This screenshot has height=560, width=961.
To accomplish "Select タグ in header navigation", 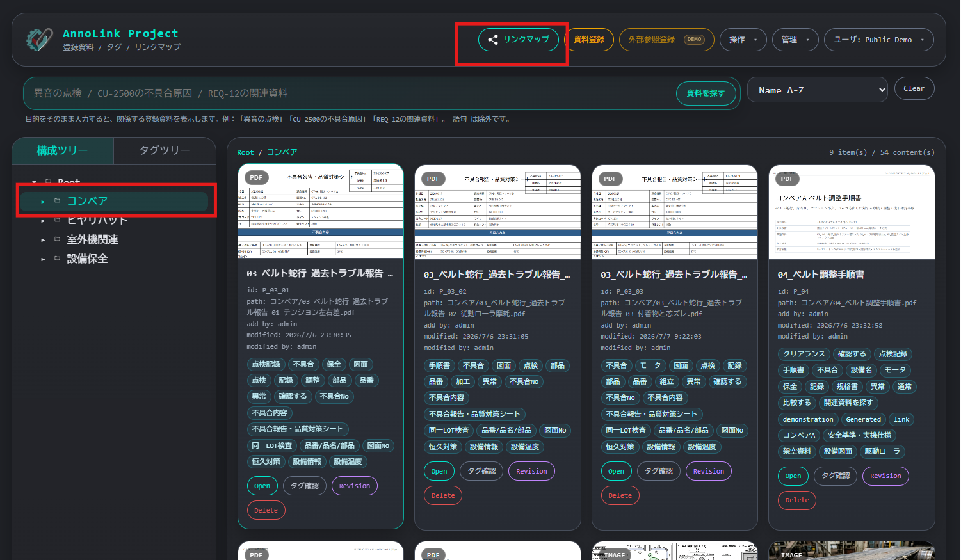I will pyautogui.click(x=114, y=47).
